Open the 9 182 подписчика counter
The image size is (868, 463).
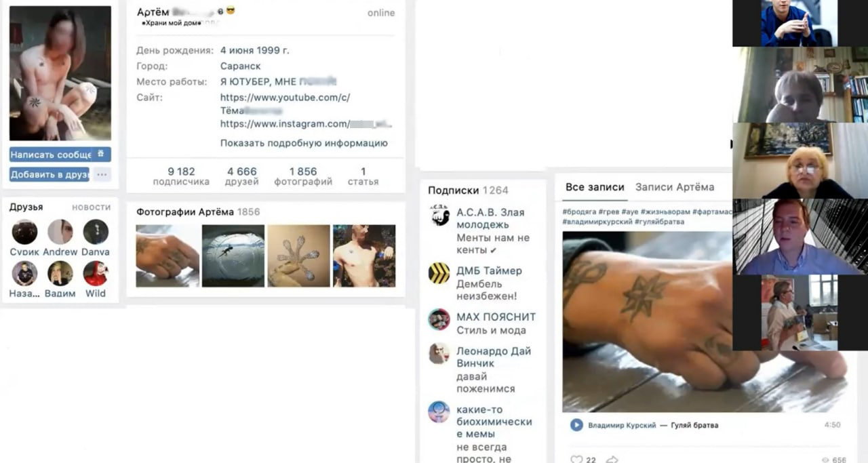point(181,176)
